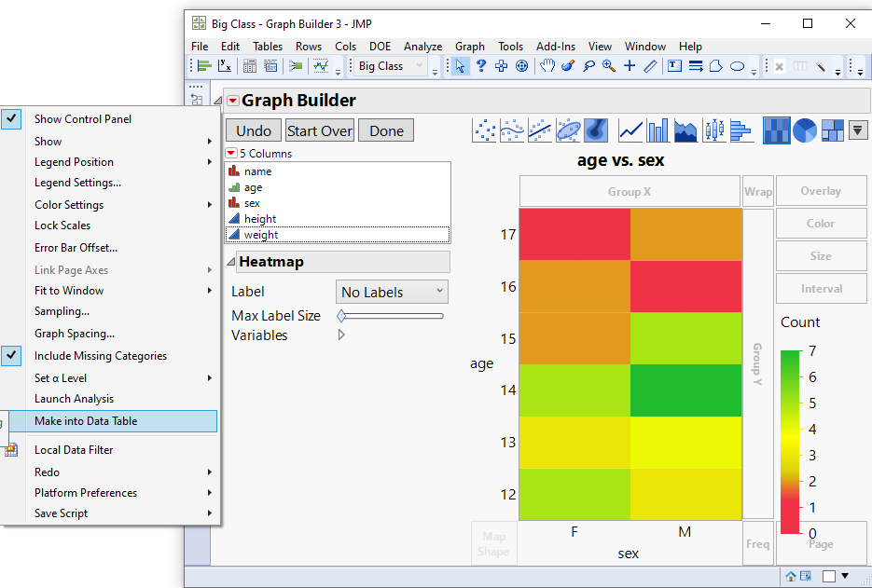The image size is (872, 588).
Task: Select the Heatmap element icon
Action: 777,130
